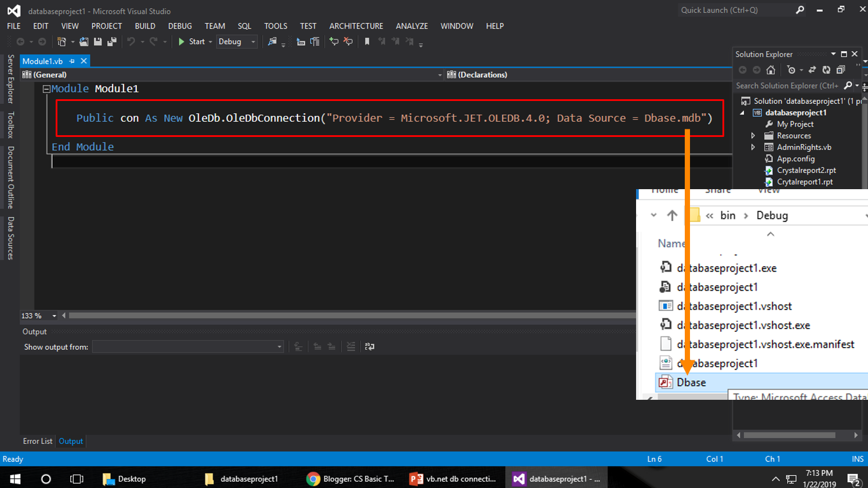Screen dimensions: 868x488
Task: Open the Chrome Blogger taskbar button
Action: pos(351,479)
